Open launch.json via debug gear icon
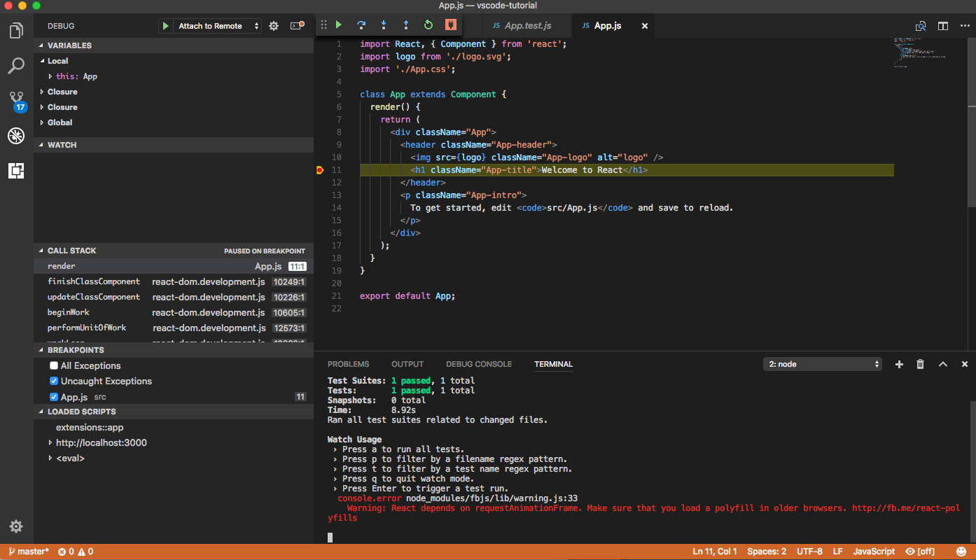The height and width of the screenshot is (560, 976). coord(274,26)
